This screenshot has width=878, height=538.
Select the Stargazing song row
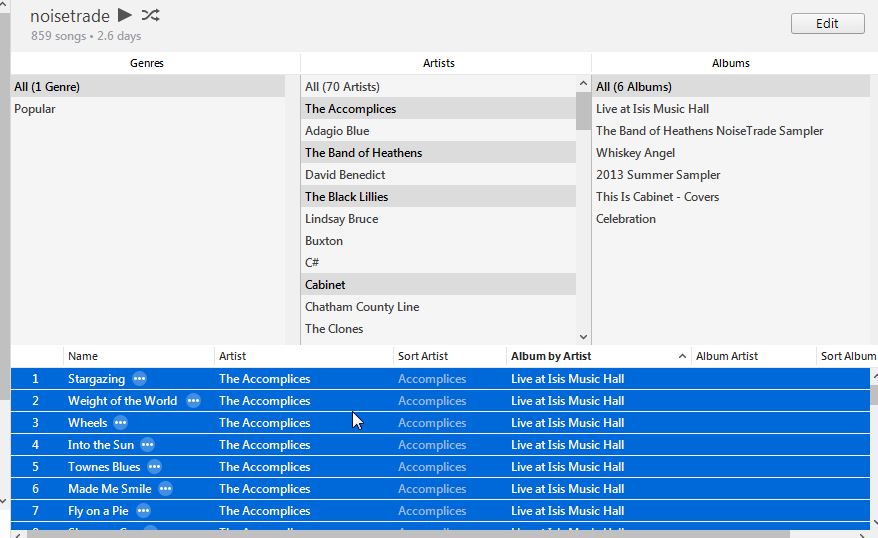tap(440, 379)
